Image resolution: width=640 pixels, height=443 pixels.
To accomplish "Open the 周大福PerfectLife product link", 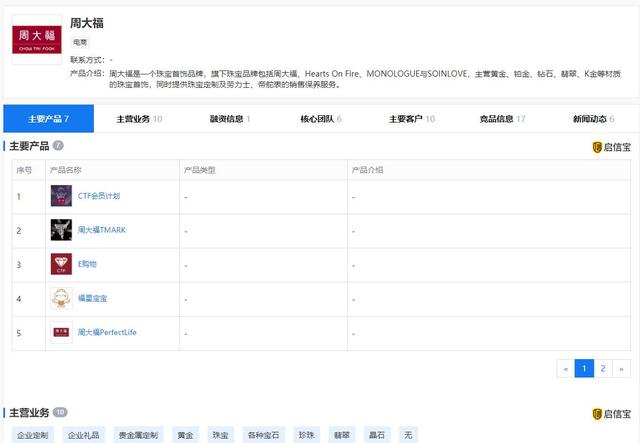I will click(x=107, y=332).
